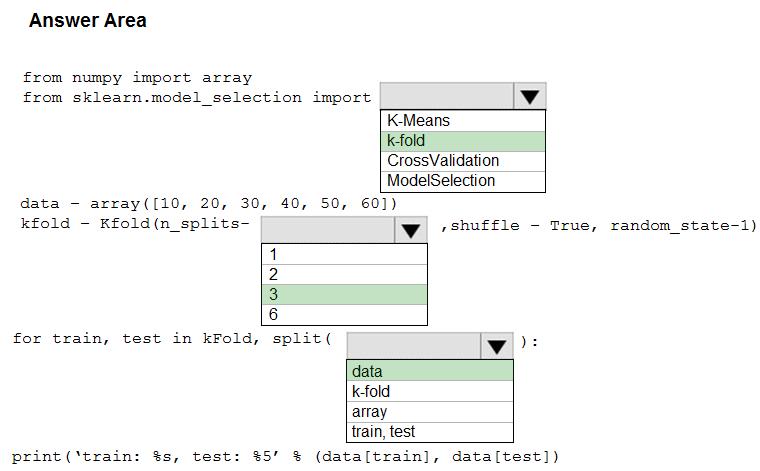
Task: Open the sklearn import dropdown arrow
Action: [x=530, y=97]
